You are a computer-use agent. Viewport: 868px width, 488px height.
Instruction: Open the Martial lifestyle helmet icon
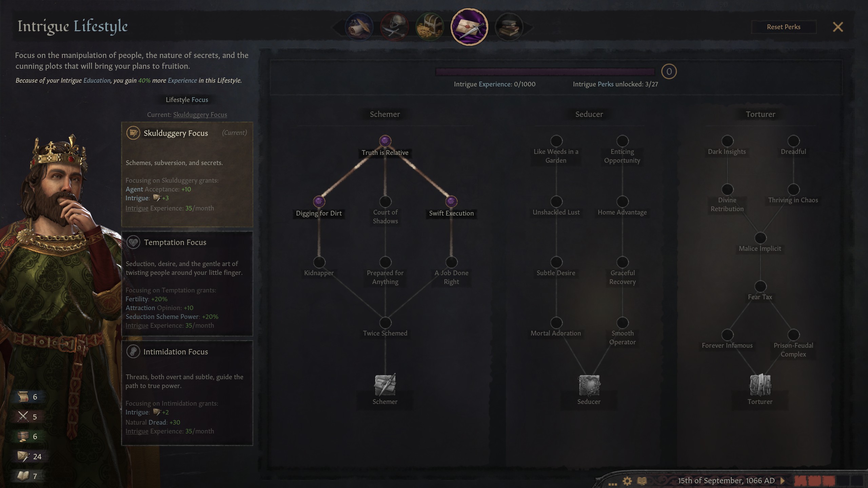coord(394,27)
